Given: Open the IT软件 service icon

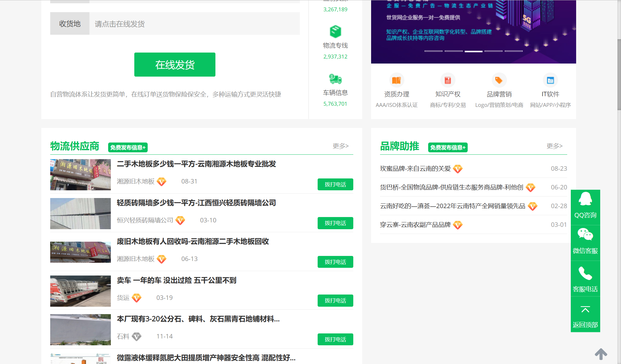Looking at the screenshot, I should click(550, 80).
